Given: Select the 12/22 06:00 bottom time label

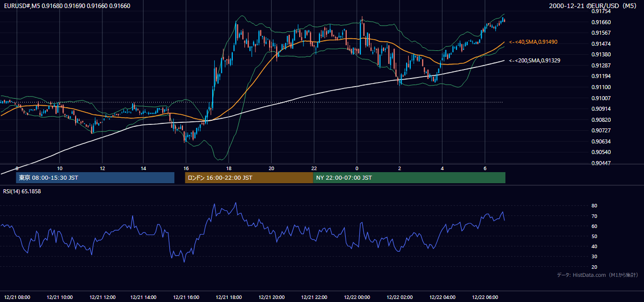Looking at the screenshot, I should (x=485, y=297).
